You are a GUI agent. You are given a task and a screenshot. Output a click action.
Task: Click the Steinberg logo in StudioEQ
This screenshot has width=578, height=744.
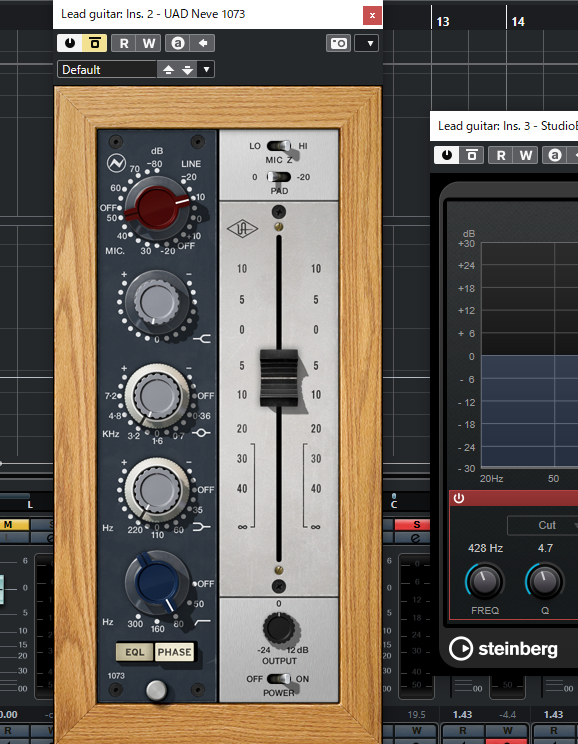pos(503,649)
